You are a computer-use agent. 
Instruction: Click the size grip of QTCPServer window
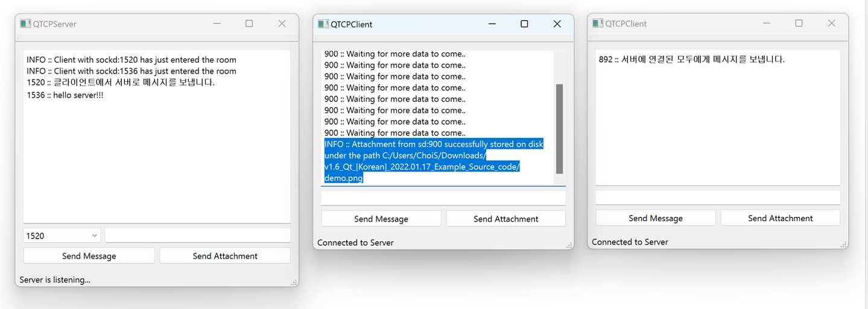click(x=294, y=282)
